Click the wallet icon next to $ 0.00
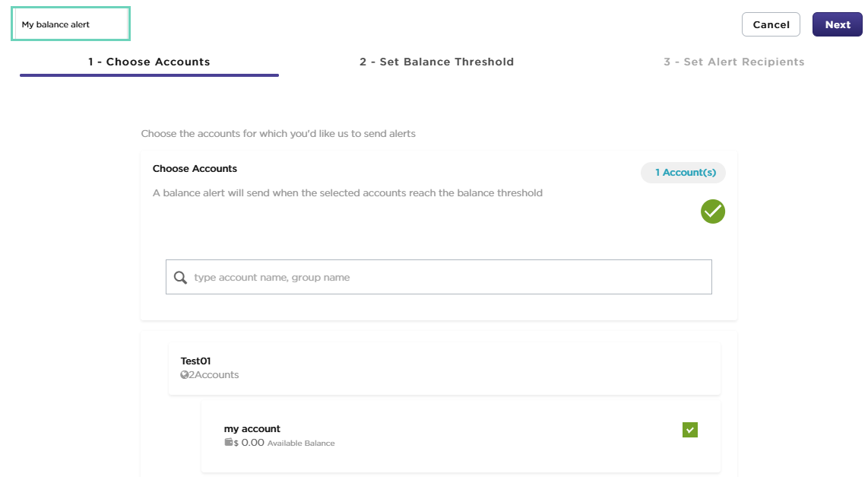Viewport: 868px width, 477px height. click(x=228, y=443)
